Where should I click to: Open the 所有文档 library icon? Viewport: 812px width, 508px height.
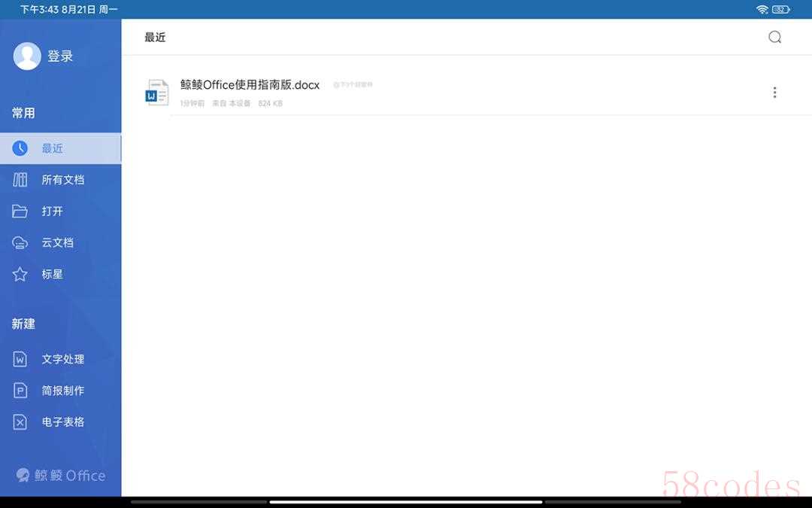pos(20,180)
